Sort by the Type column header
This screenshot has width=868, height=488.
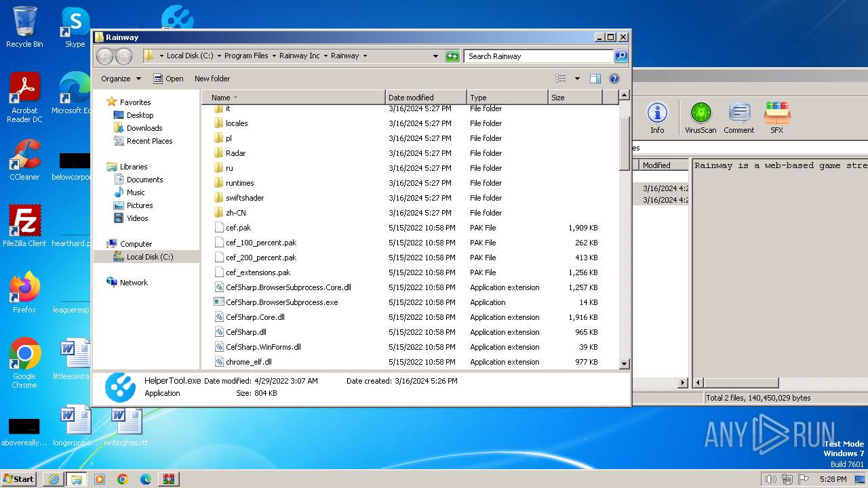(x=507, y=98)
